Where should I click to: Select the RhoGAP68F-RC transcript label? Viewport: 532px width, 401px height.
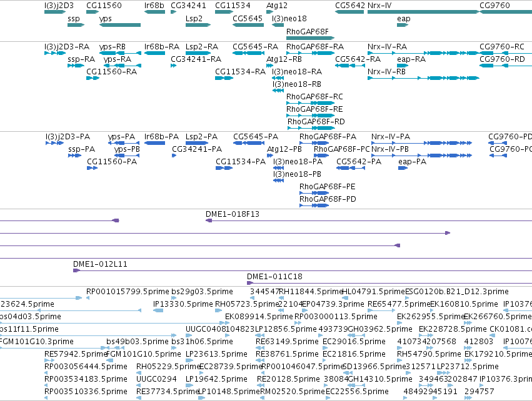pyautogui.click(x=314, y=97)
